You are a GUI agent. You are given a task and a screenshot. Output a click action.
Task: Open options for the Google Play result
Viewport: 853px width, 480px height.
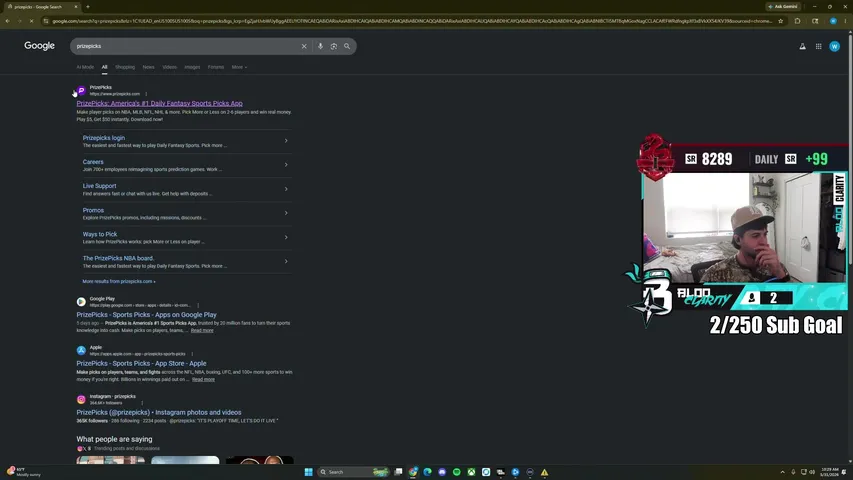tap(198, 305)
